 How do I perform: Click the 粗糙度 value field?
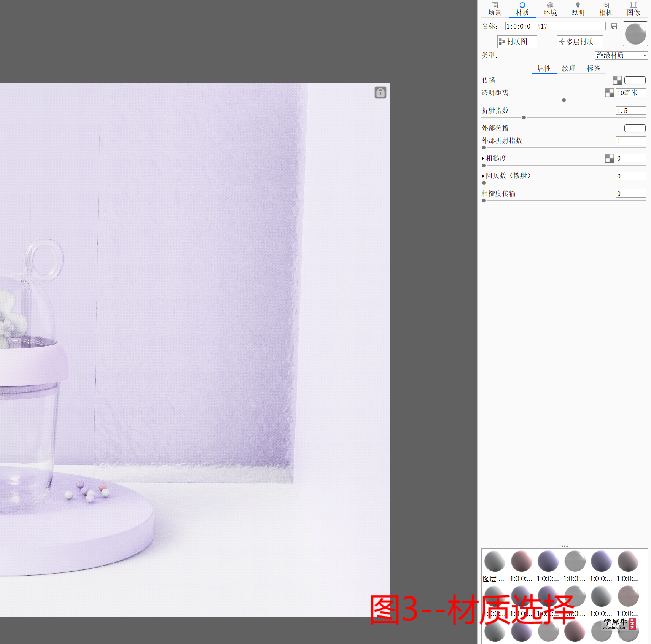pos(631,158)
